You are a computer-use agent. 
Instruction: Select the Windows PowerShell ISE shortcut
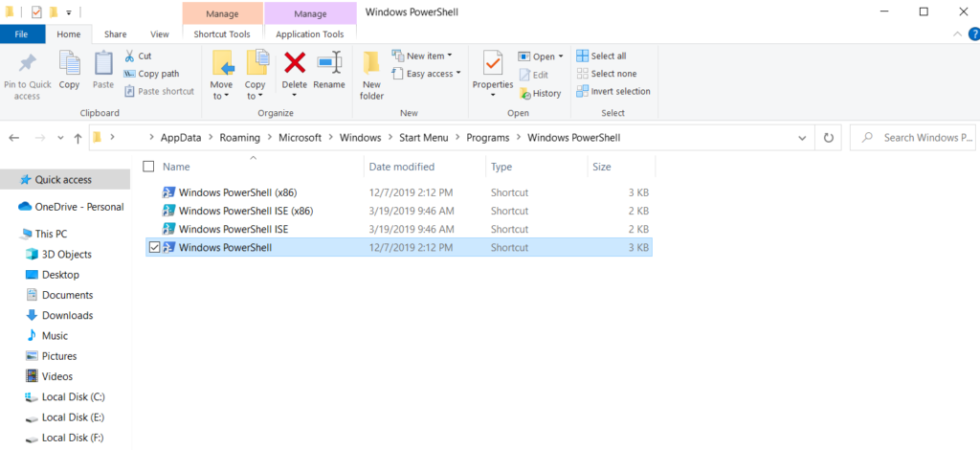pos(234,229)
